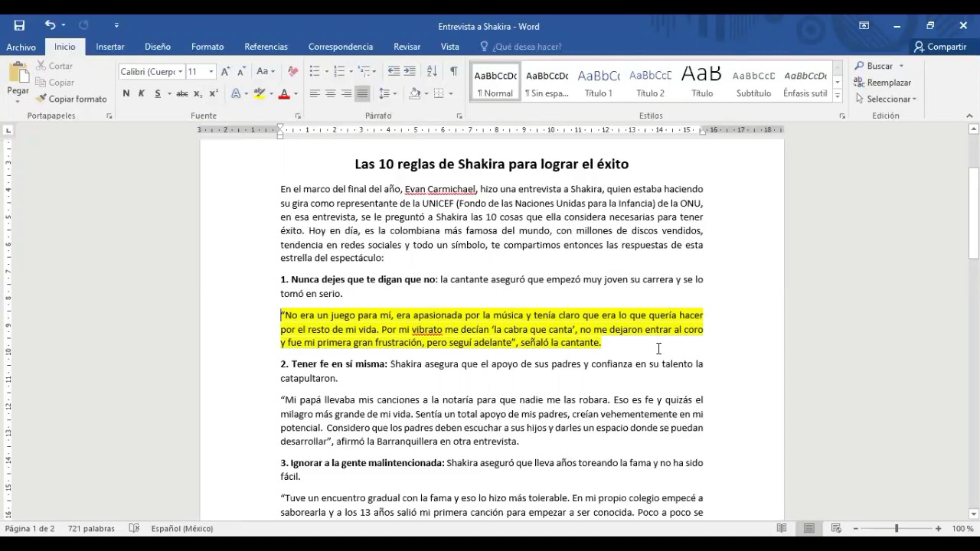The image size is (980, 551).
Task: Open the Customize Quick Access Toolbar arrow
Action: pyautogui.click(x=116, y=25)
